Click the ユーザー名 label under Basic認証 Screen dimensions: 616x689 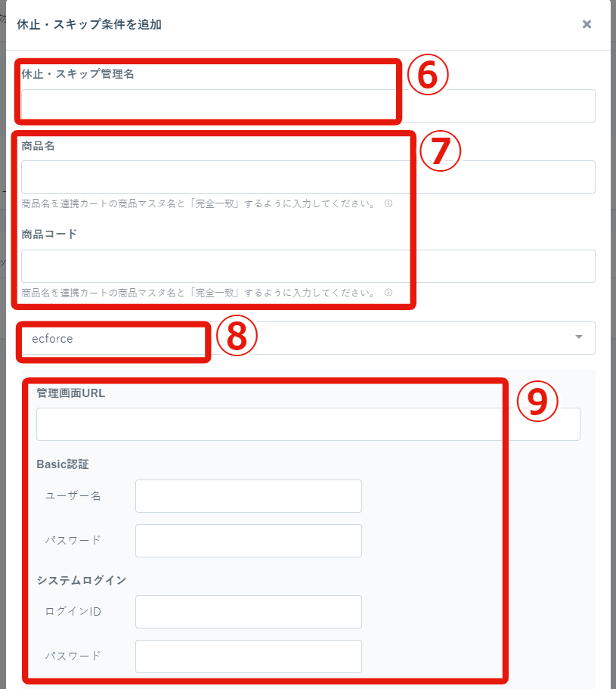click(73, 496)
